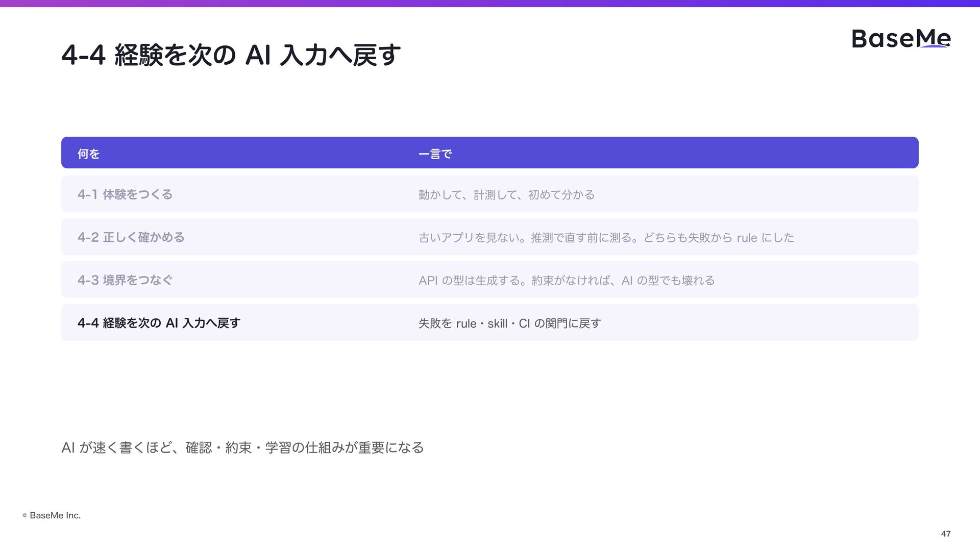Click the '一言で' column header
Screen dimensions: 980x551
pyautogui.click(x=435, y=154)
